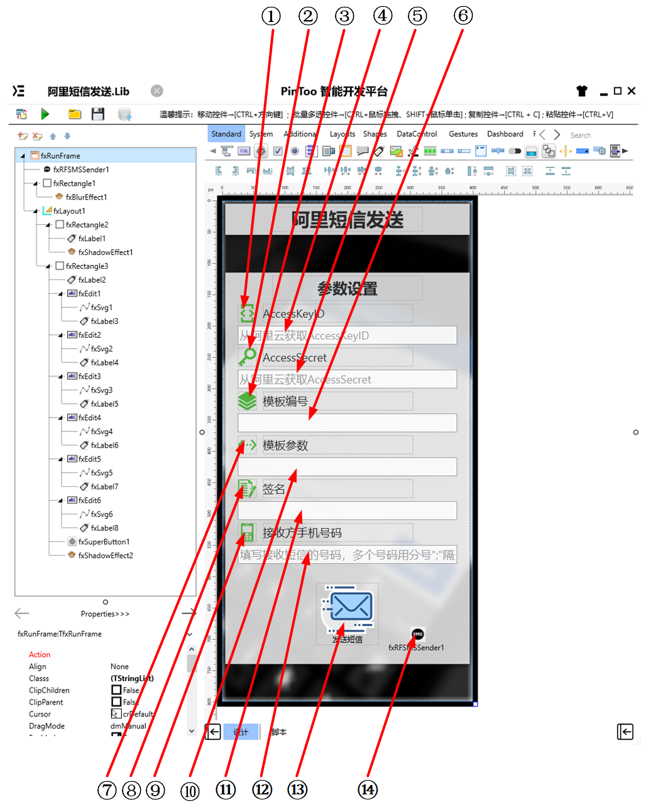Collapse the fxEdit1 tree node

tap(60, 294)
